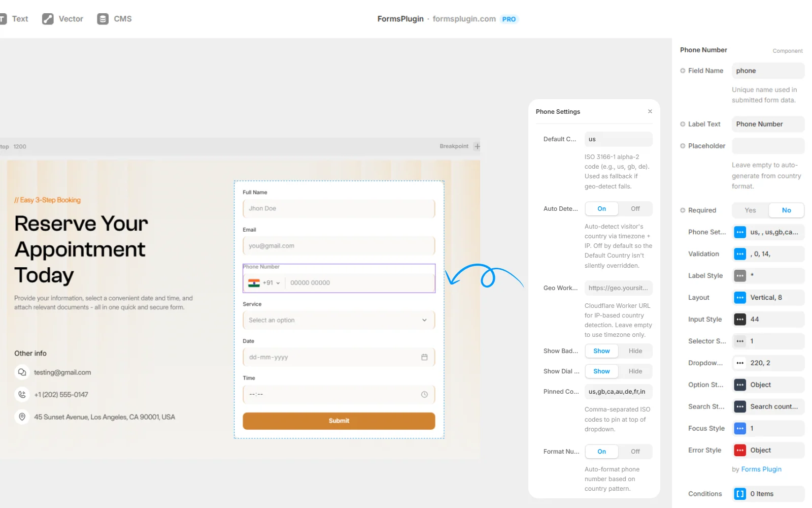Open the Input Style ellipsis editor
The height and width of the screenshot is (508, 812).
739,319
